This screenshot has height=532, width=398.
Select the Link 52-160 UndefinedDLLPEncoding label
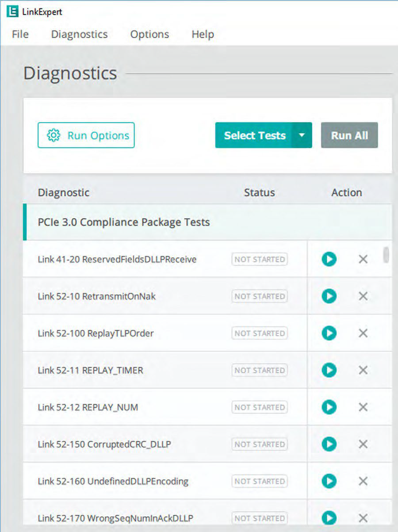[113, 481]
